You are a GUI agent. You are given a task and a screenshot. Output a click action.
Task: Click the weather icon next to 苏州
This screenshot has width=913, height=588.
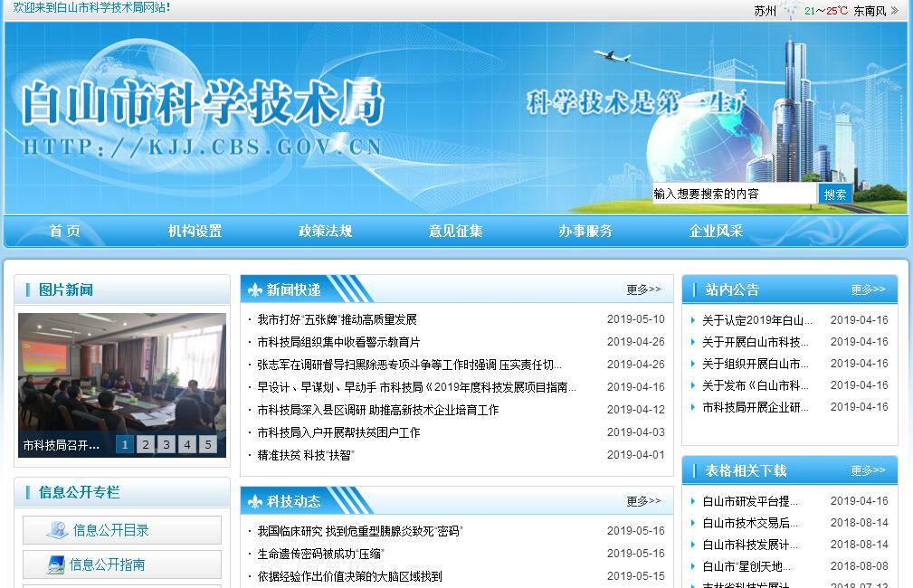[791, 11]
